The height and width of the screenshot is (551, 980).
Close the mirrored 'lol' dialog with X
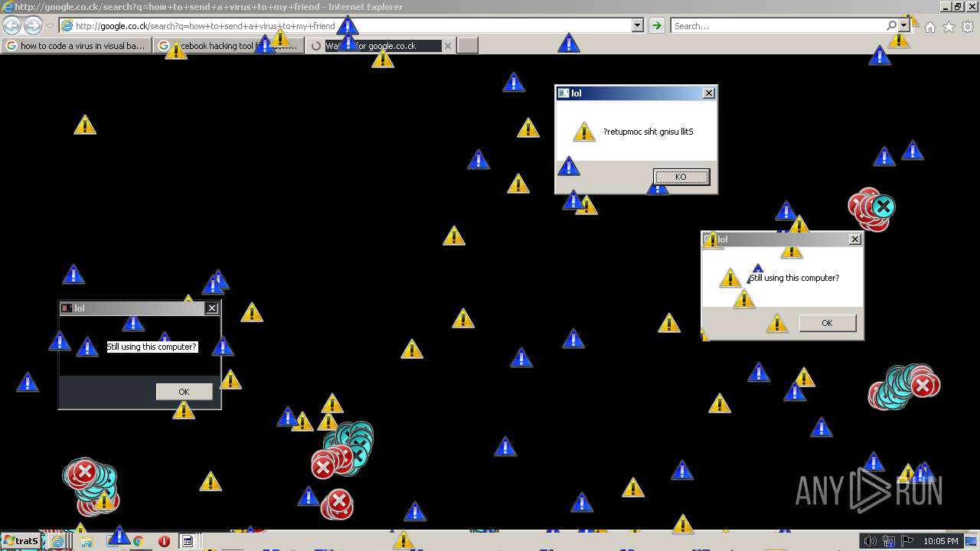(x=709, y=93)
